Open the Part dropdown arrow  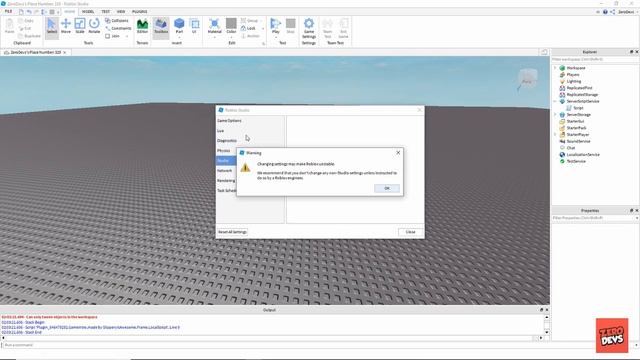pos(179,37)
